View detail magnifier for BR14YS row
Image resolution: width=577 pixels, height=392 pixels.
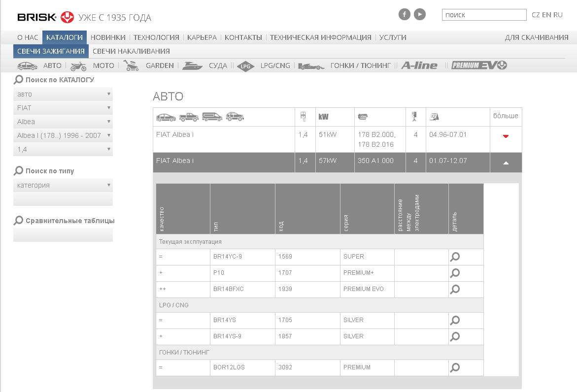(455, 320)
